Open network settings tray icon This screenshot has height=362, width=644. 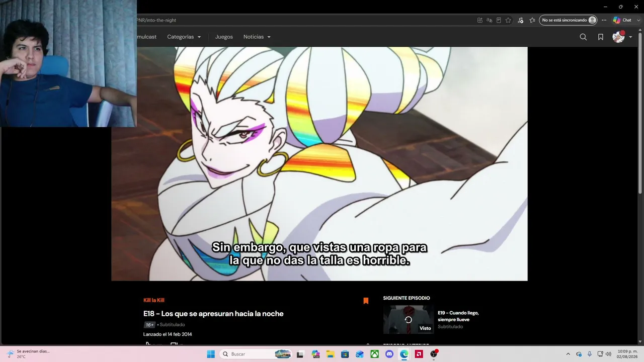(x=600, y=354)
